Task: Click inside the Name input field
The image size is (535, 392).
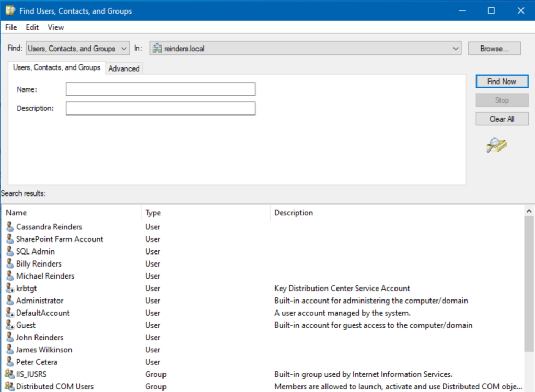Action: point(160,89)
